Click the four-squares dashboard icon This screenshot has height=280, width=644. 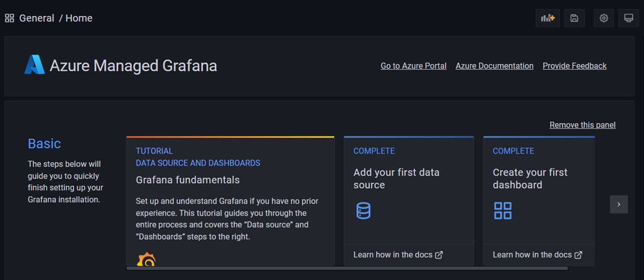point(503,211)
